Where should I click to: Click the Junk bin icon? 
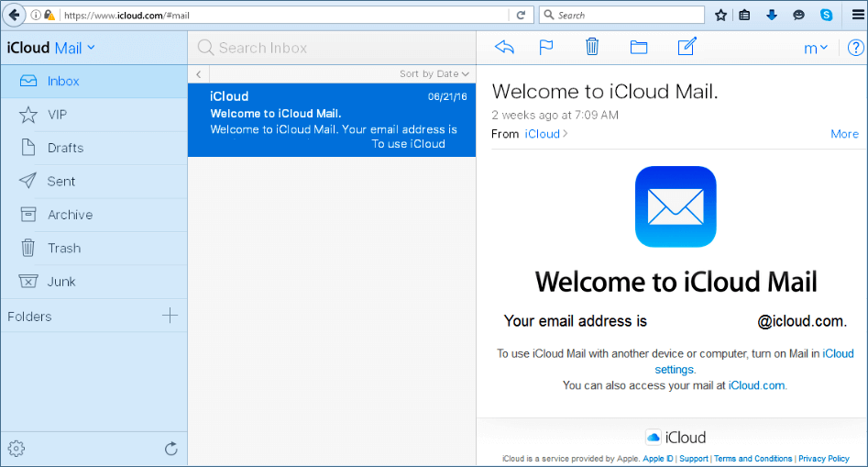pos(28,282)
